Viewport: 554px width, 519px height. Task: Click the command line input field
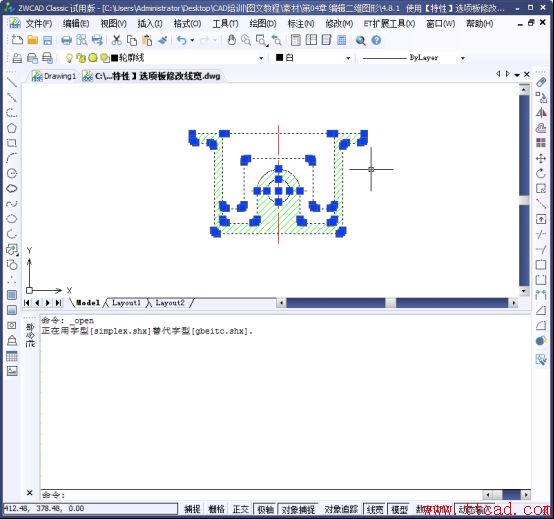[x=261, y=495]
